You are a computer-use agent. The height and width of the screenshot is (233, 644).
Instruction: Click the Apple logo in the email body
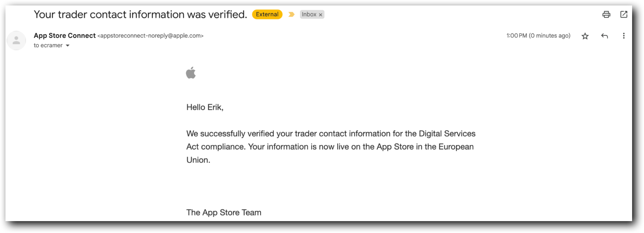[191, 73]
